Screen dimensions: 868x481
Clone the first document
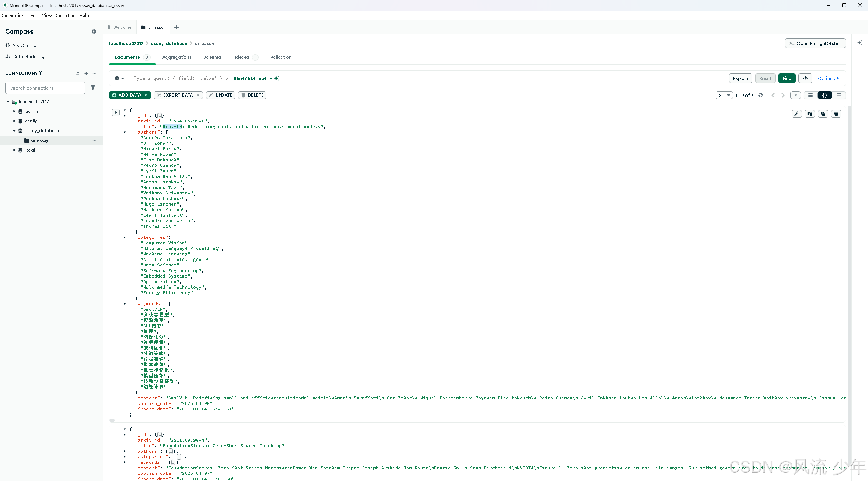point(823,114)
